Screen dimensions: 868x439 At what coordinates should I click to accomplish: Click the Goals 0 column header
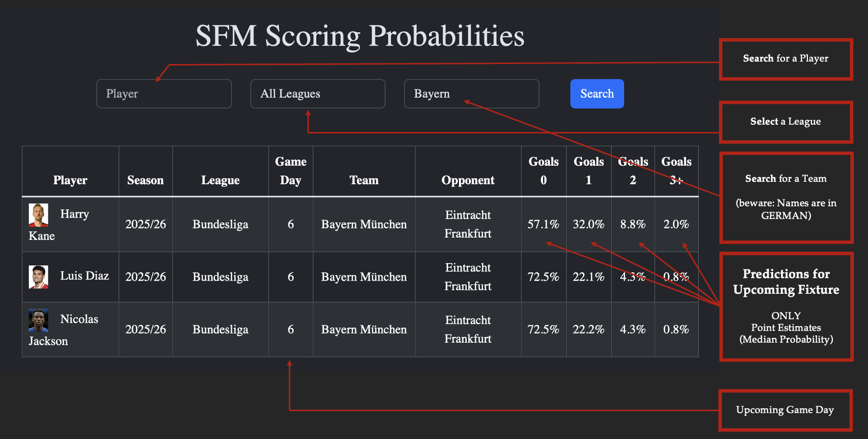tap(543, 171)
